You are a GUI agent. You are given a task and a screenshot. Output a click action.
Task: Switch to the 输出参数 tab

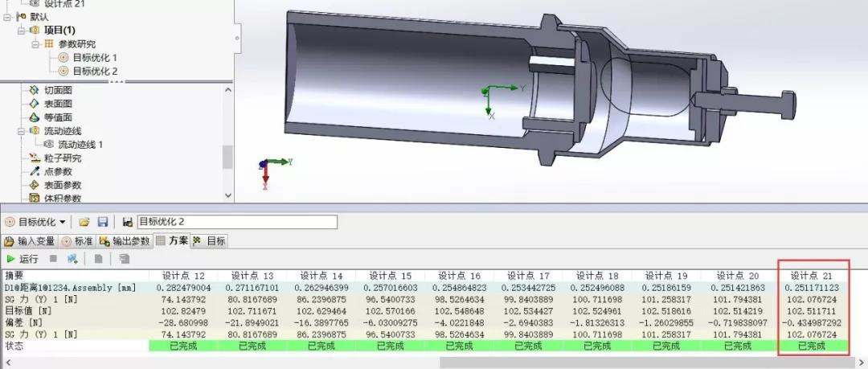click(125, 241)
